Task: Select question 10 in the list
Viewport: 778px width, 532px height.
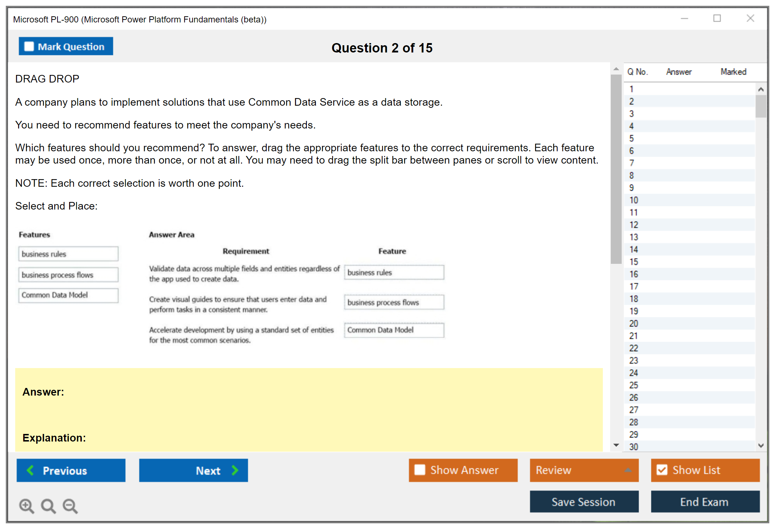Action: (634, 200)
